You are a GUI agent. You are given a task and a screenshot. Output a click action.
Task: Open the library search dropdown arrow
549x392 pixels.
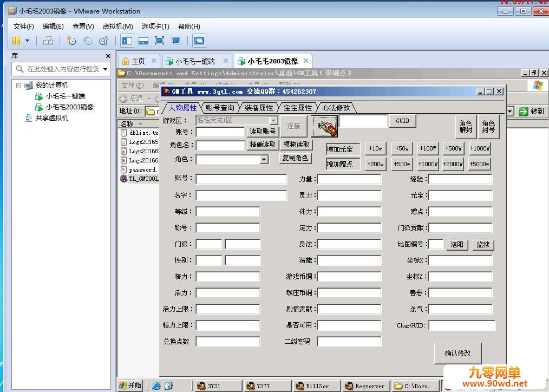point(106,69)
